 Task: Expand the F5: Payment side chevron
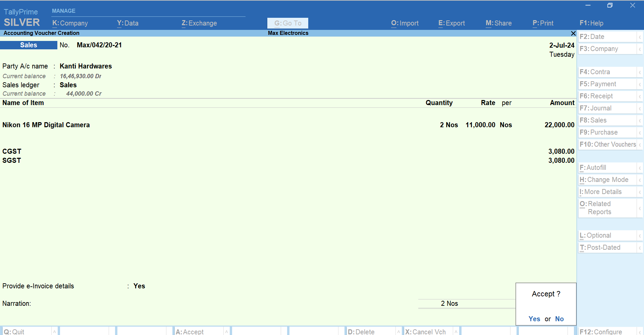click(x=640, y=84)
